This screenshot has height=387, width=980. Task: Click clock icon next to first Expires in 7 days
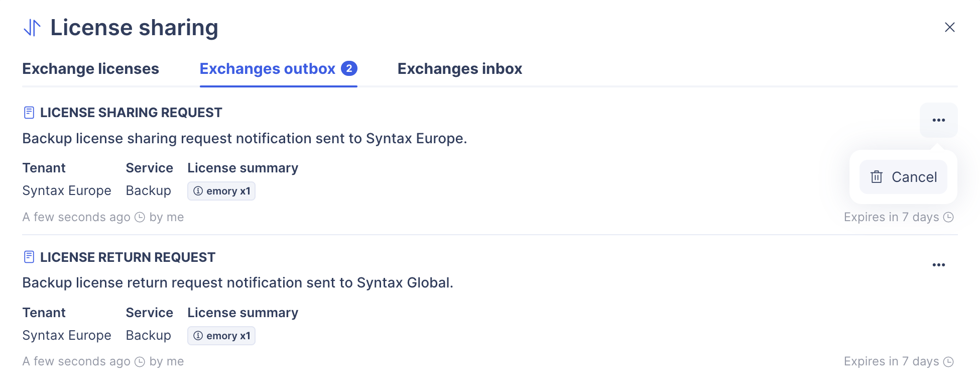click(948, 217)
